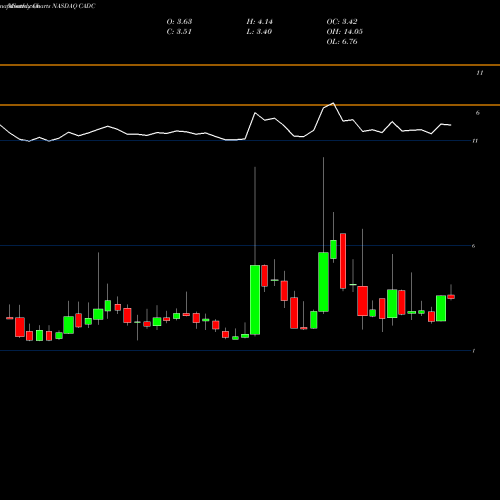Image resolution: width=500 pixels, height=500 pixels.
Task: Click the axis label 11 below the top orange line
Action: (480, 73)
